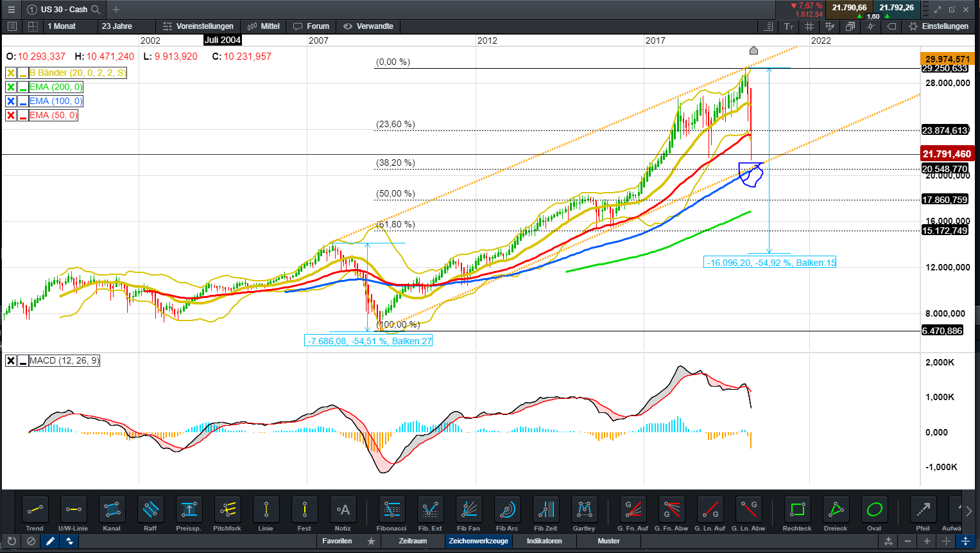Screen dimensions: 980x553
Task: Show Verwandte related instruments
Action: [x=368, y=26]
